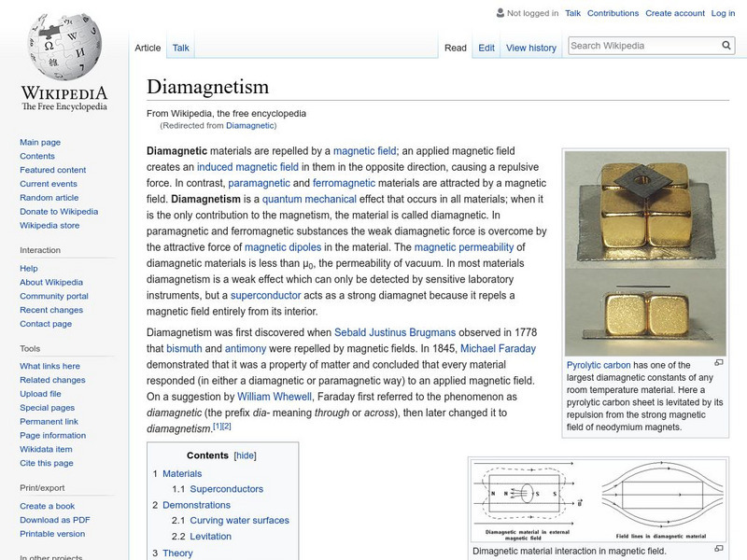Click What links here
Image resolution: width=747 pixels, height=560 pixels.
point(50,366)
